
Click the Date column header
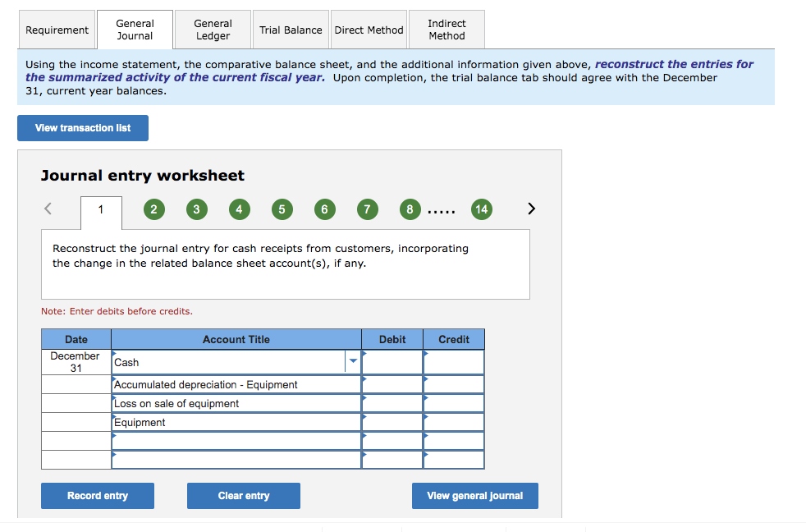point(76,339)
